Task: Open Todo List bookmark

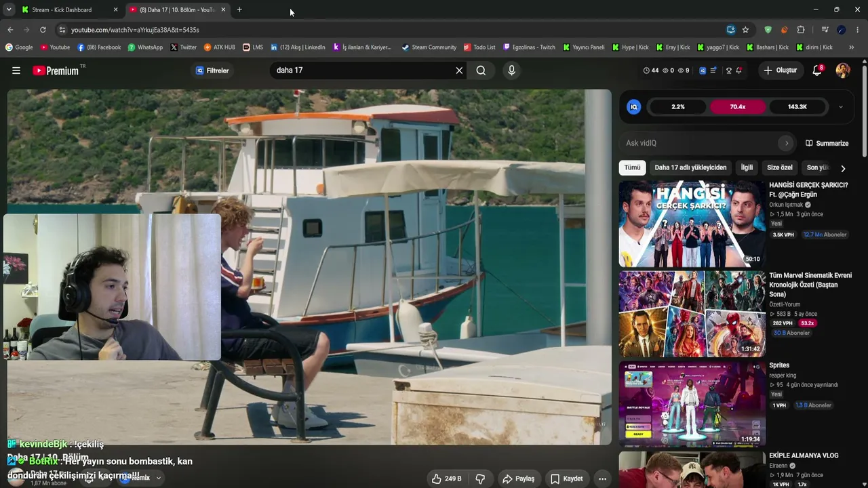Action: point(479,47)
